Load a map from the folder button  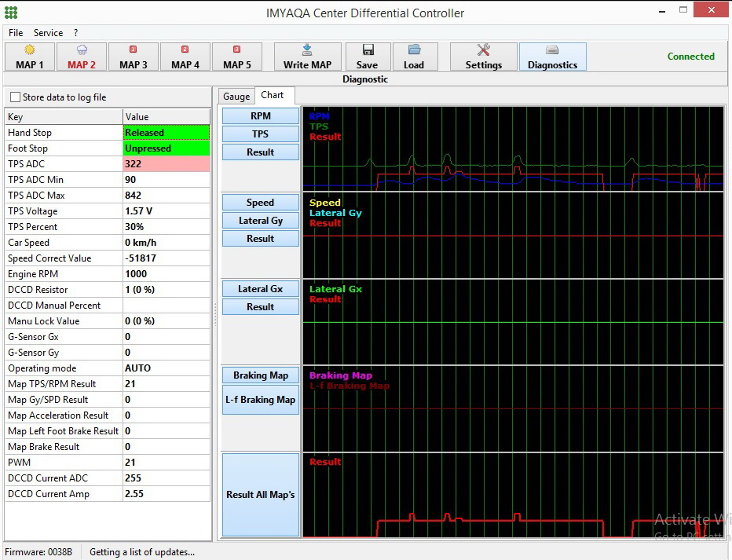pyautogui.click(x=414, y=57)
